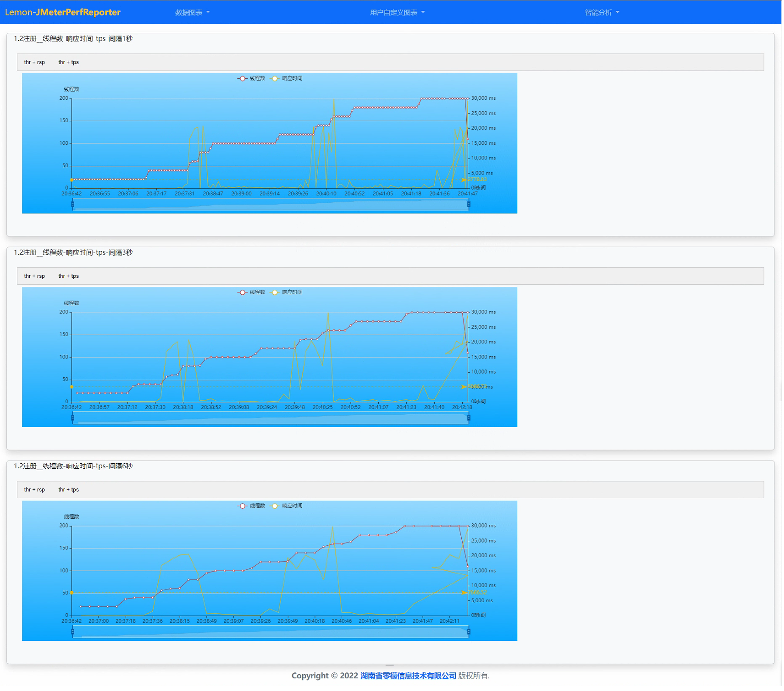The height and width of the screenshot is (691, 784).
Task: Toggle 线程数 legend in 间隔6秒 chart
Action: coord(252,506)
